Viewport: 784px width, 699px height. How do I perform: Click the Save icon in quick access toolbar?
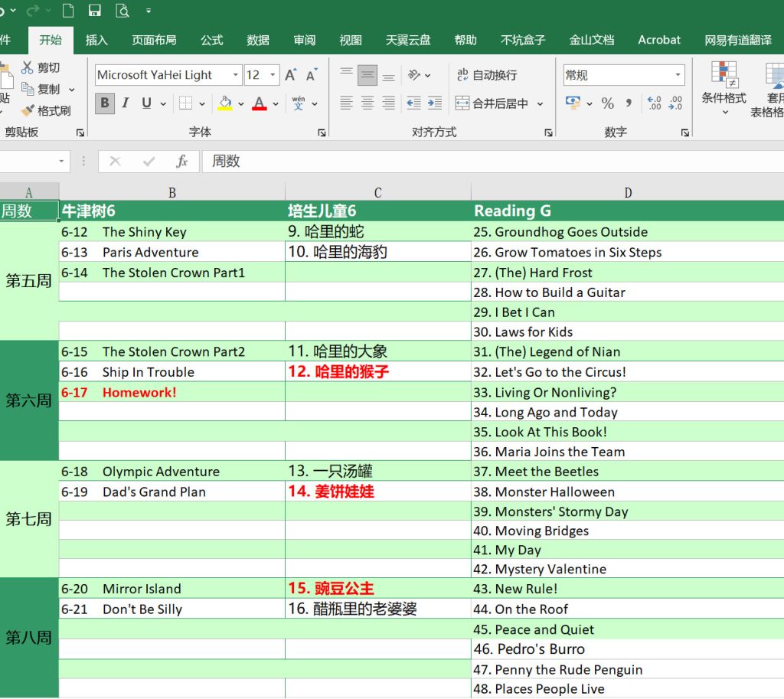click(95, 11)
